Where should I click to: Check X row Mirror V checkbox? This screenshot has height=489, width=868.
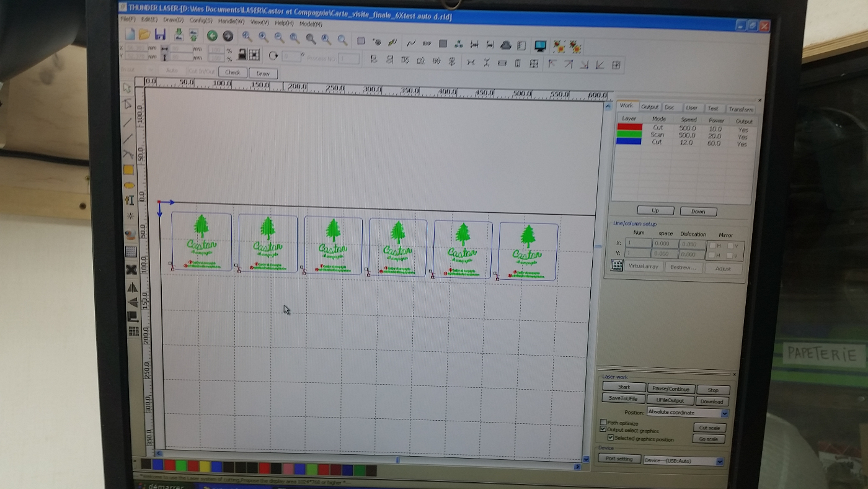[730, 246]
